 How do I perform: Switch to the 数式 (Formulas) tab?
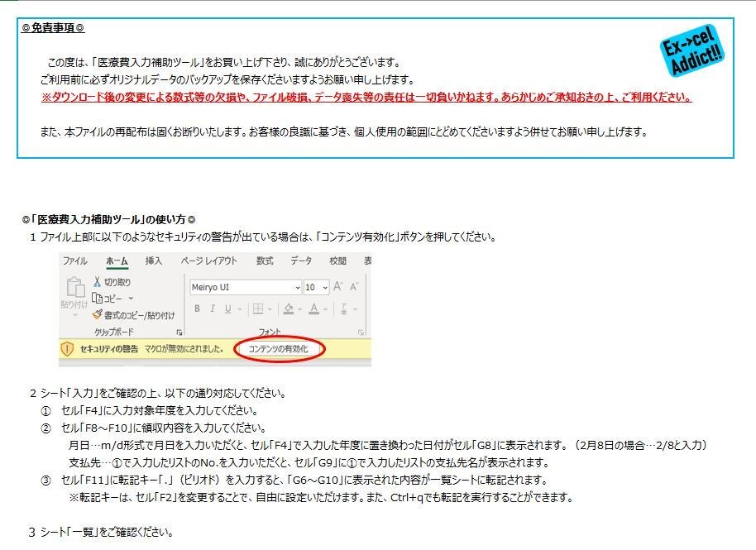click(x=265, y=261)
